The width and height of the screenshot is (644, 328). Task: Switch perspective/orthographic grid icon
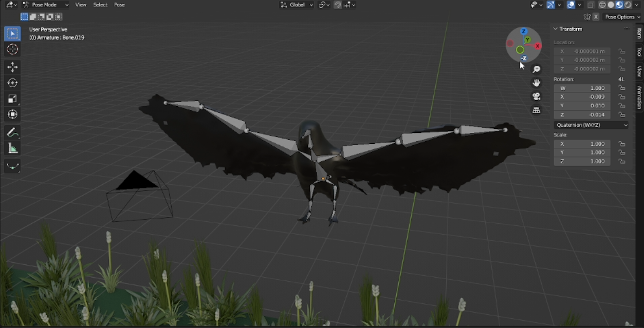(x=537, y=110)
